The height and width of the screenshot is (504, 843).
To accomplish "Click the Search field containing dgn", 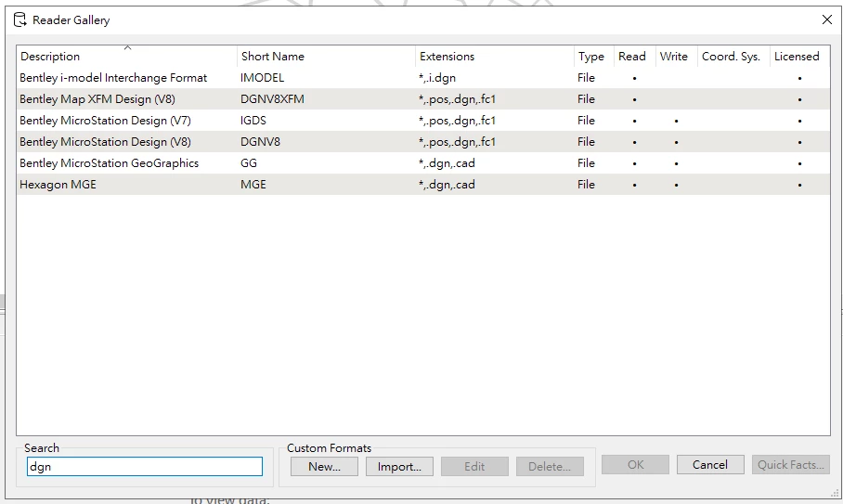I will [145, 466].
